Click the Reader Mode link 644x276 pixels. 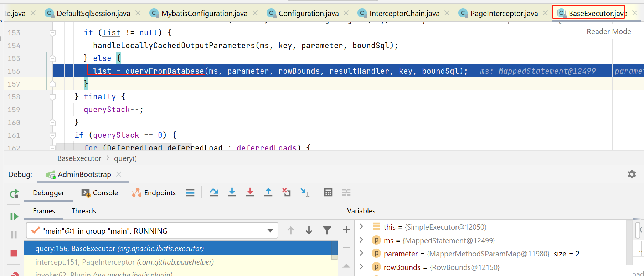tap(608, 32)
